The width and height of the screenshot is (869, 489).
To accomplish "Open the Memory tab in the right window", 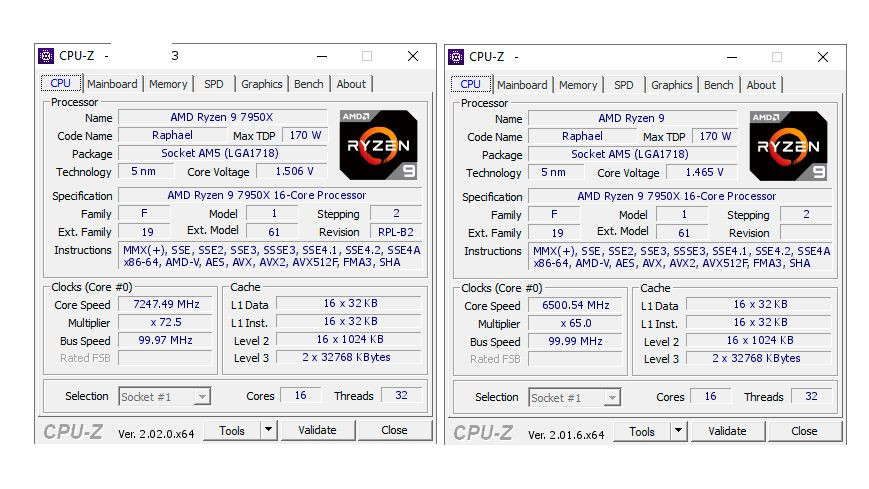I will [x=578, y=85].
